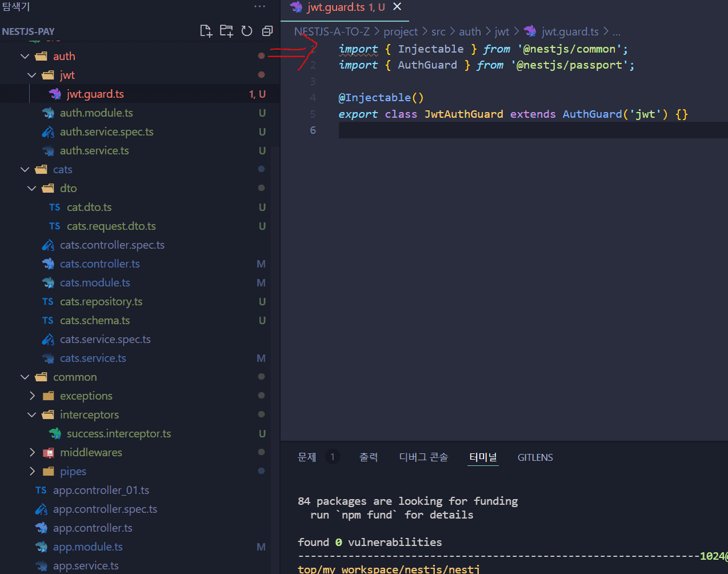
Task: Click jwt folder in the breadcrumb path
Action: 502,31
